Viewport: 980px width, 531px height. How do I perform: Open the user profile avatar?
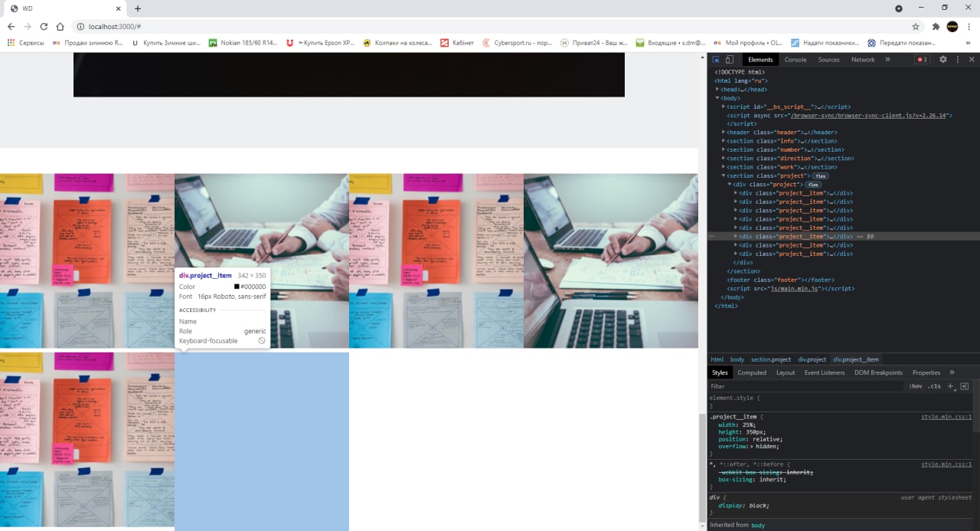pyautogui.click(x=952, y=26)
